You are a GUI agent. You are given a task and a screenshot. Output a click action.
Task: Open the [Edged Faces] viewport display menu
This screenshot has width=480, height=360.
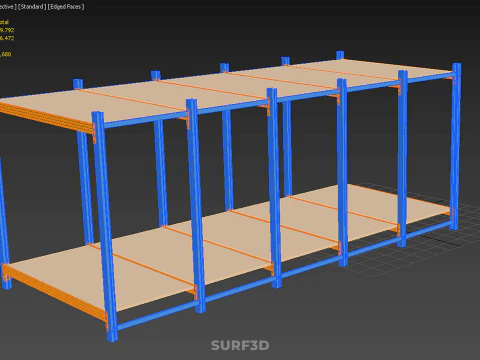[66, 7]
